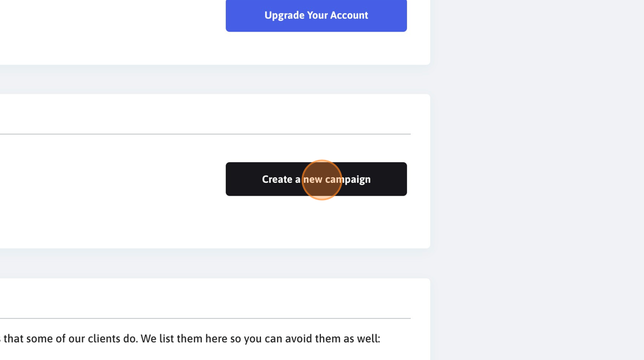Click the Create a new campaign button
Screen dimensions: 644x360
(316, 179)
